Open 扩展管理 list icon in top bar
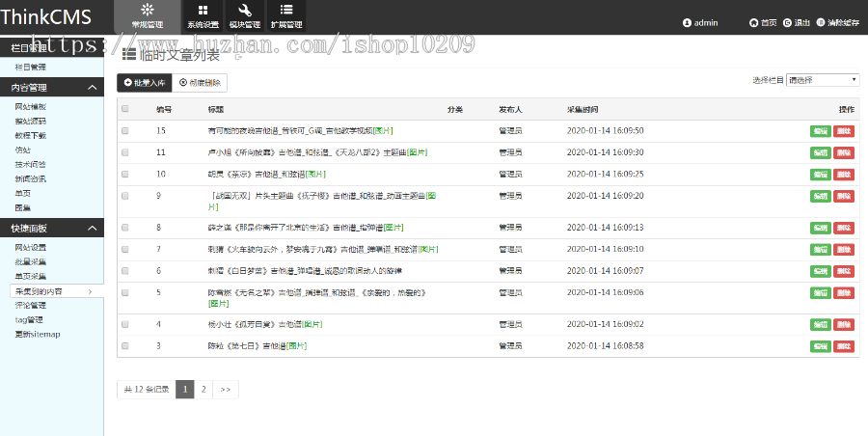The height and width of the screenshot is (436, 868). pyautogui.click(x=286, y=10)
